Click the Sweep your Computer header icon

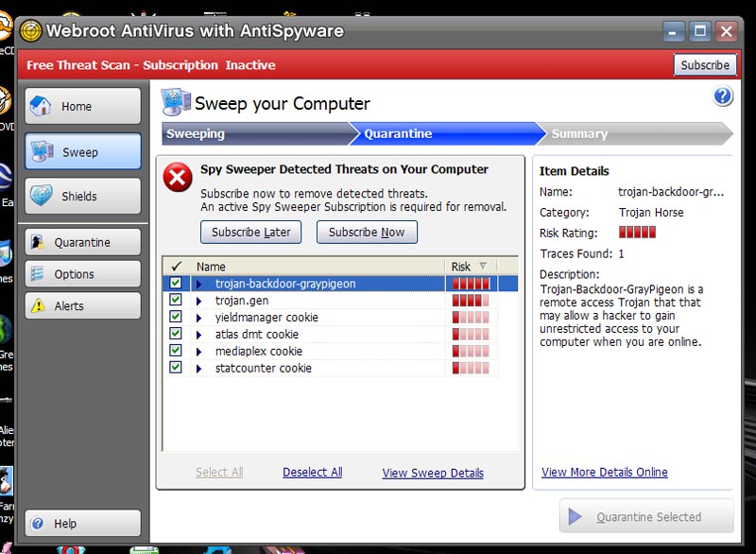pyautogui.click(x=176, y=102)
